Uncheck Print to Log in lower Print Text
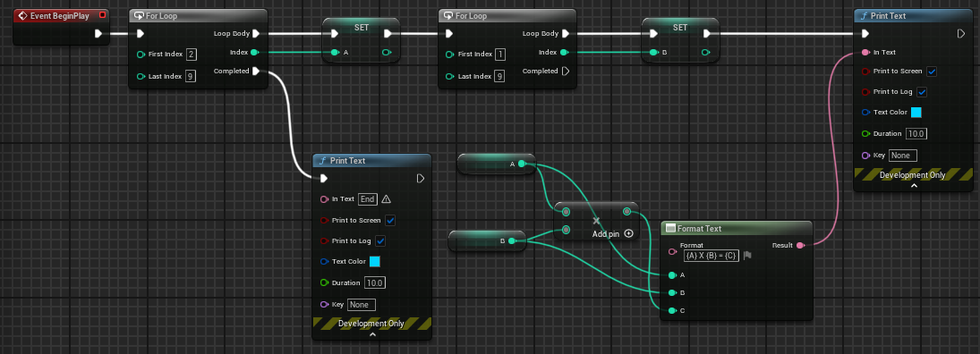Screen dimensions: 980x354 (380, 241)
